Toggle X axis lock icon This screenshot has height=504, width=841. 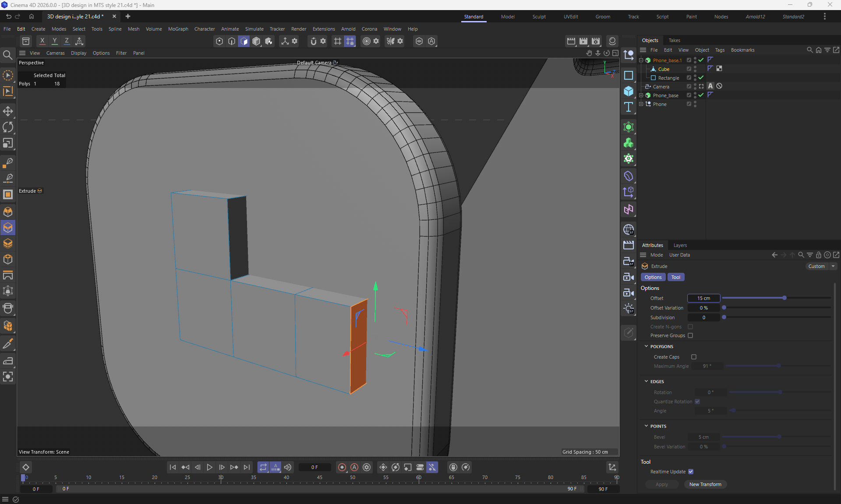point(42,41)
